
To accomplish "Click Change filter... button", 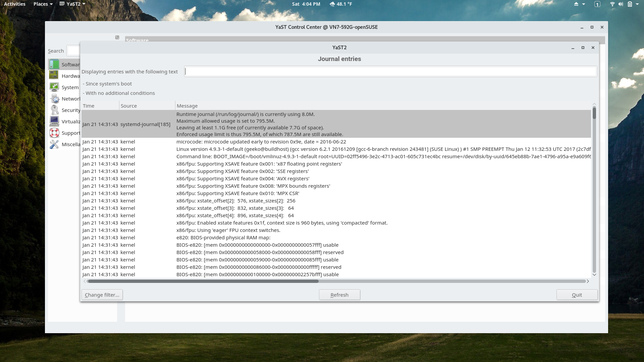I will click(102, 295).
